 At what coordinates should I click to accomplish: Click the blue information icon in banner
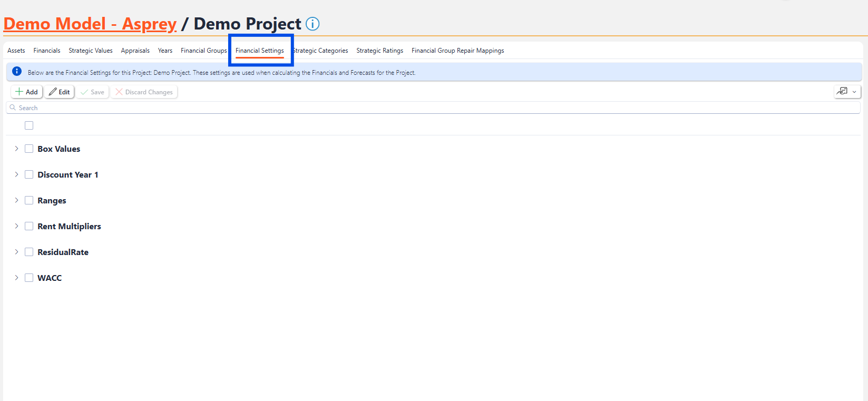click(17, 72)
